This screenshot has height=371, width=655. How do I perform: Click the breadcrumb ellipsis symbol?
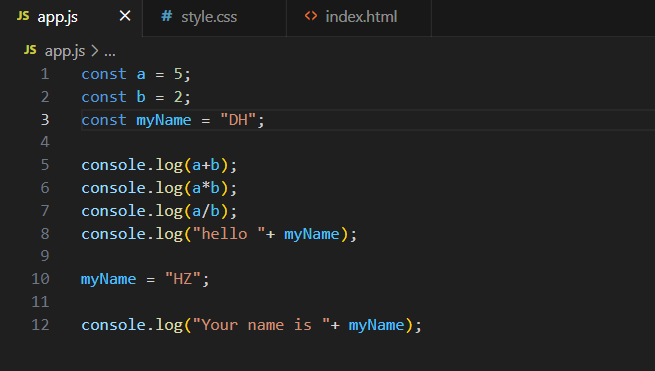pyautogui.click(x=109, y=53)
